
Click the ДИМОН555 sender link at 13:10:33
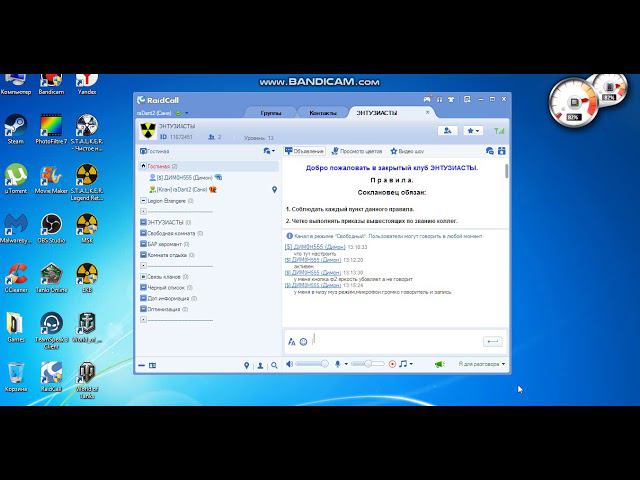315,247
